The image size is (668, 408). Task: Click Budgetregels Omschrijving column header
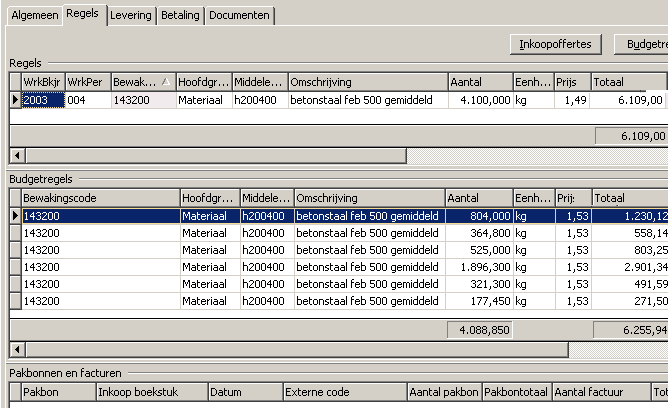(369, 198)
